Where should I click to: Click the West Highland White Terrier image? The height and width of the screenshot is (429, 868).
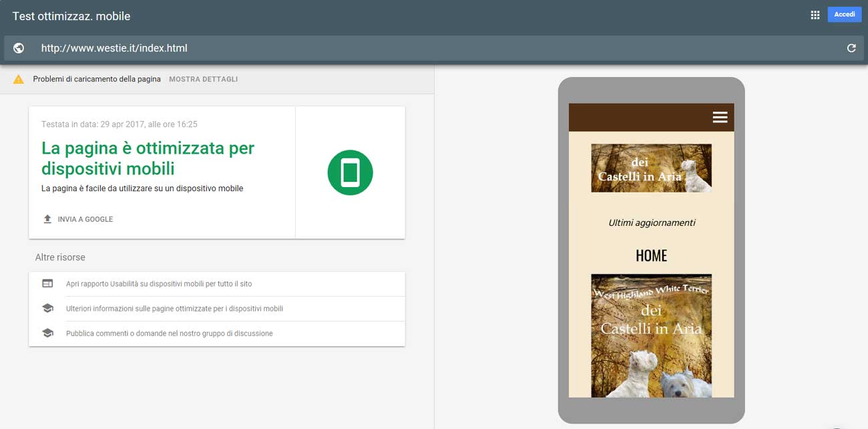[x=651, y=335]
